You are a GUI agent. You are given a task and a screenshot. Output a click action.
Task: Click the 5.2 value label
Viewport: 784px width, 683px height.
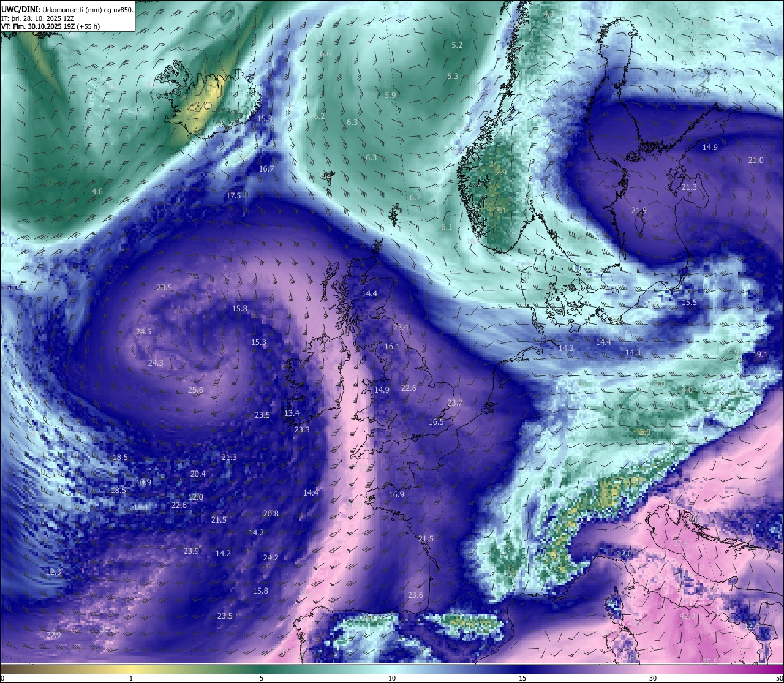click(x=457, y=45)
